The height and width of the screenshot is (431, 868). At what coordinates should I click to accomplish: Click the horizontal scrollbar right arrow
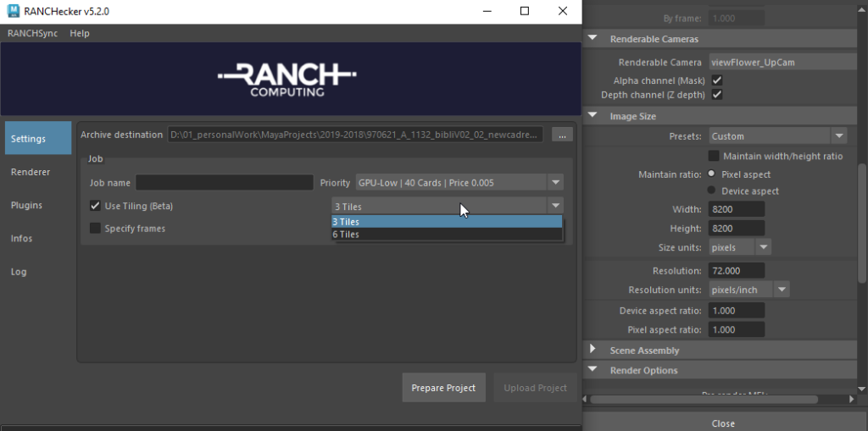(x=852, y=399)
